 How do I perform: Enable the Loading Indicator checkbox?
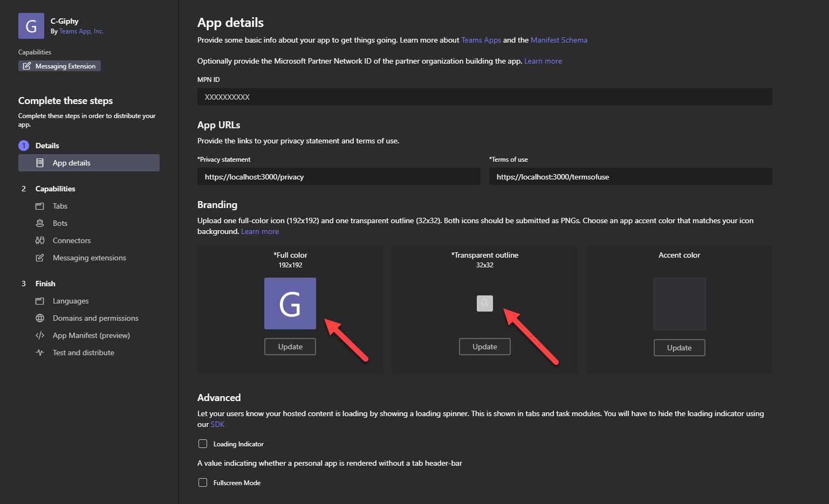click(203, 444)
